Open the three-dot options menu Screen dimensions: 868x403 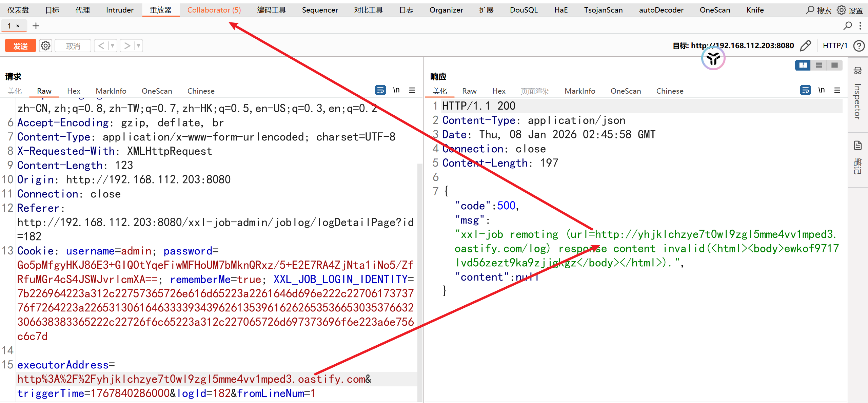click(x=861, y=26)
